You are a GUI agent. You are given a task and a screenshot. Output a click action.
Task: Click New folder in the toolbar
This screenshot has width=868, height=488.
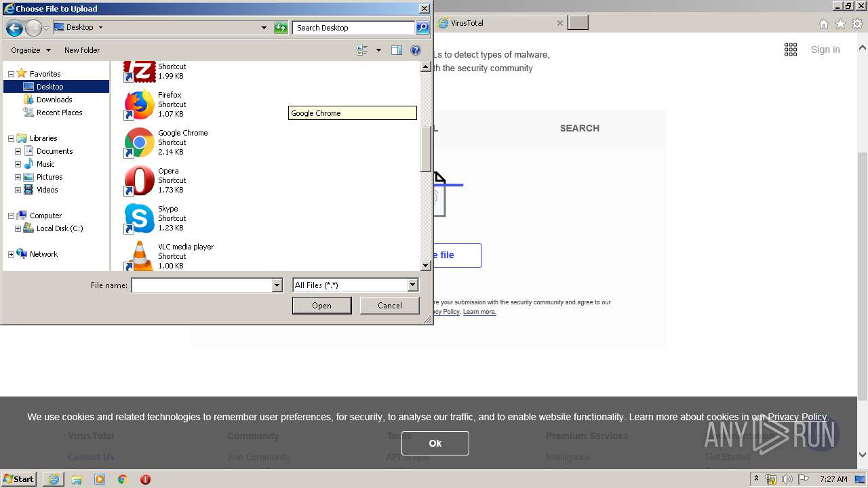(x=82, y=50)
